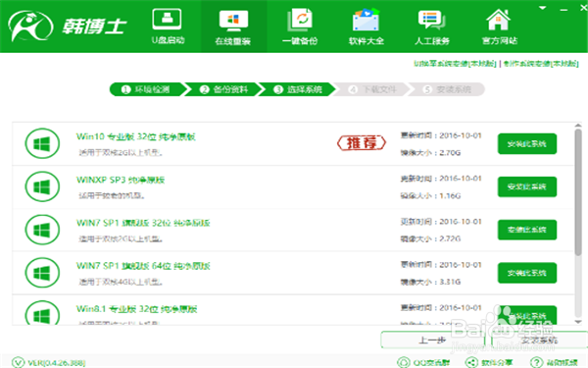
Task: Click the red 推荐 recommended badge
Action: coord(361,143)
